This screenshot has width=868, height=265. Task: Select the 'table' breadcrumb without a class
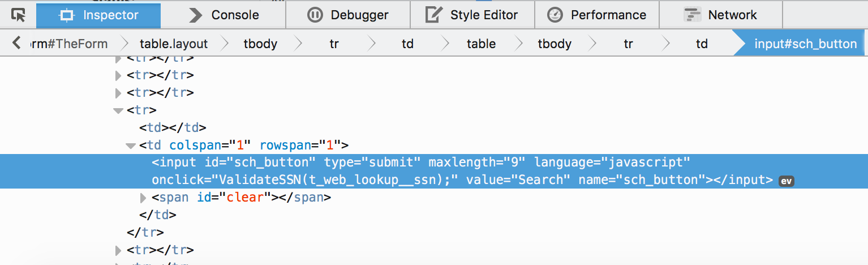click(481, 44)
